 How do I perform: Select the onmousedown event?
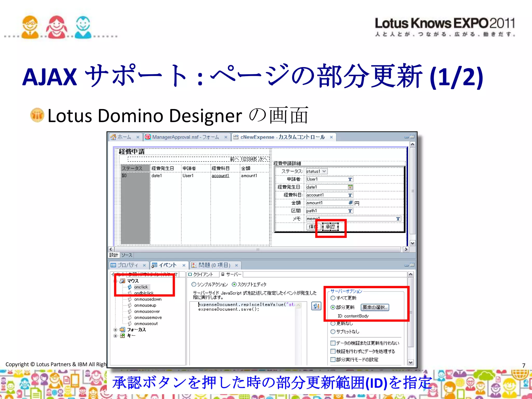point(148,299)
